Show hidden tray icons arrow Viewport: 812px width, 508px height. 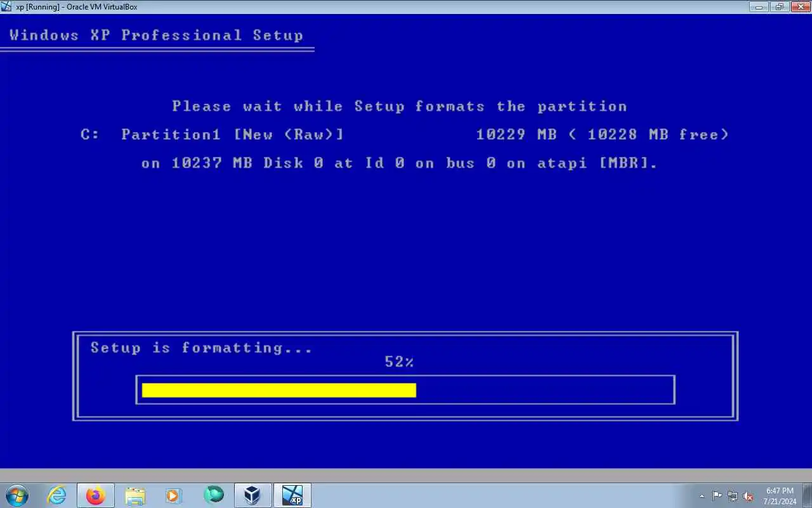tap(702, 496)
